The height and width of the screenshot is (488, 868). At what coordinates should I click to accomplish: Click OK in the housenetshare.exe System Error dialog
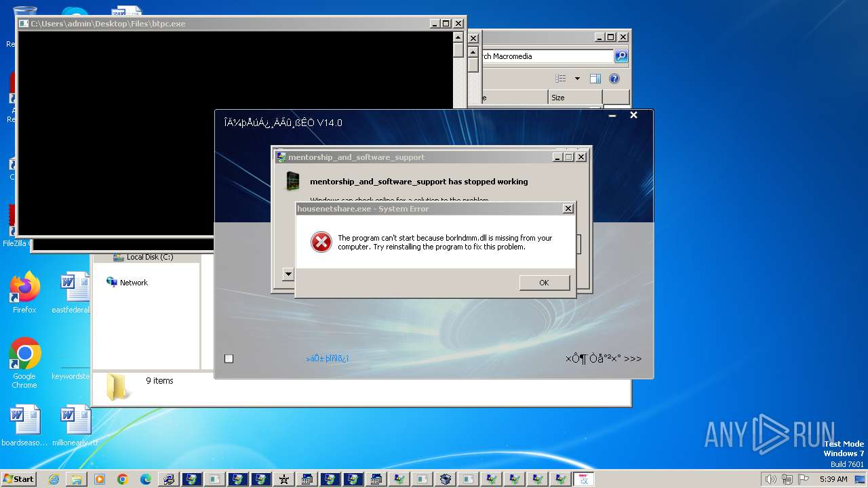(544, 283)
